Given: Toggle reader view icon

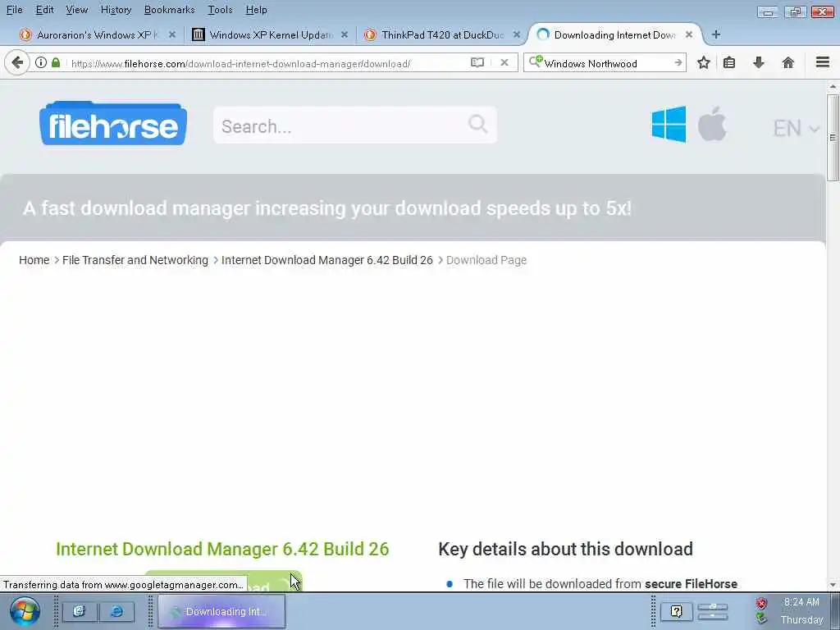Looking at the screenshot, I should (477, 62).
